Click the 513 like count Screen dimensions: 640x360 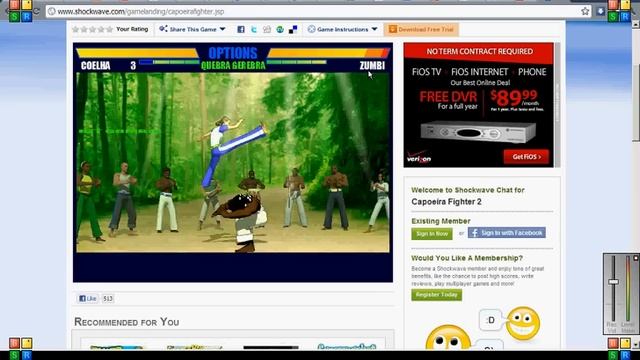(x=108, y=299)
